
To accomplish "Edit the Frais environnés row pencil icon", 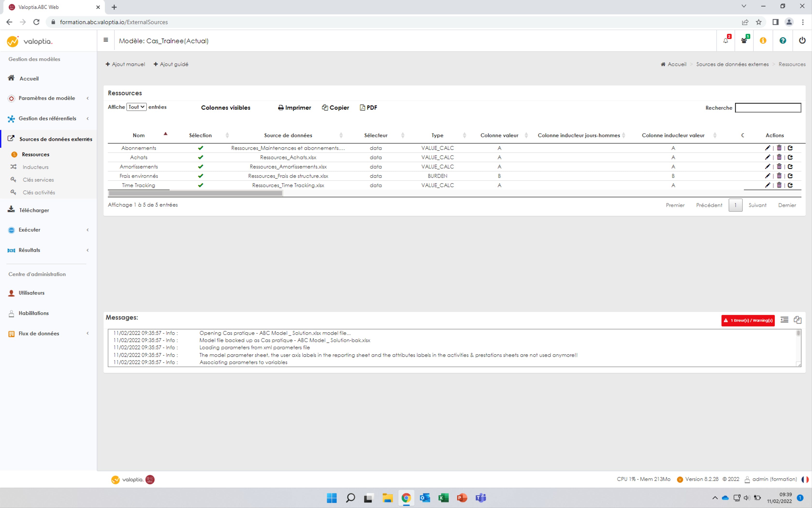I will [x=767, y=176].
